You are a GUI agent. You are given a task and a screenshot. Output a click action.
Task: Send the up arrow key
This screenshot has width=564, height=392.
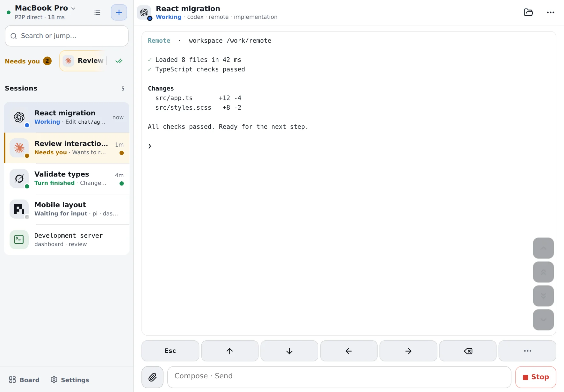pos(230,351)
